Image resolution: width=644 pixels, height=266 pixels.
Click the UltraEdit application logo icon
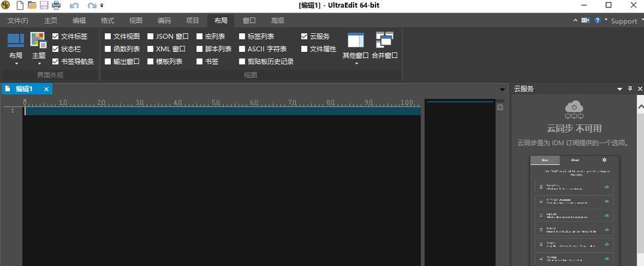pos(5,5)
